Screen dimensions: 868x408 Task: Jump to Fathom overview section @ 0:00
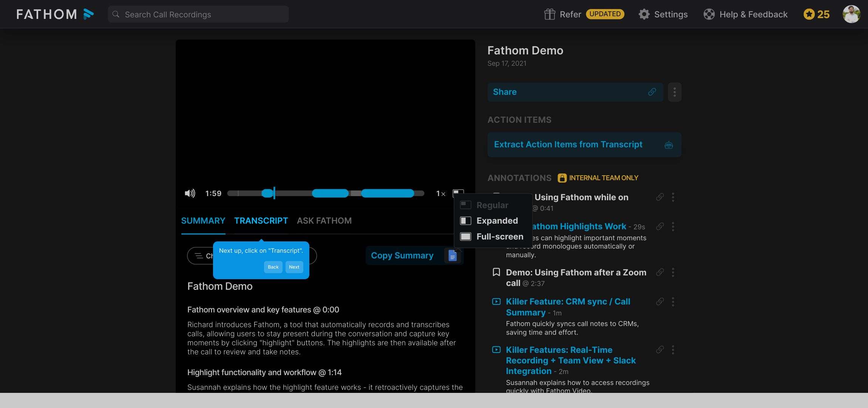click(x=263, y=310)
